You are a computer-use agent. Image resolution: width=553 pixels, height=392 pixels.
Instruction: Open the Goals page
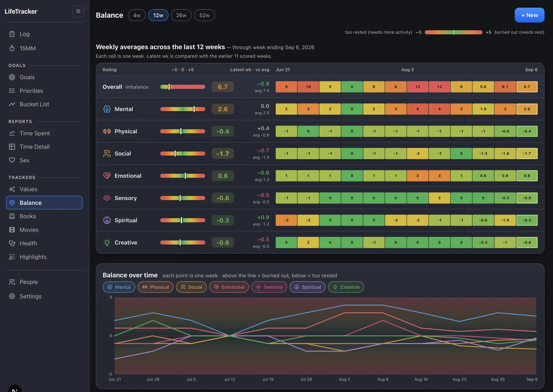pyautogui.click(x=44, y=77)
